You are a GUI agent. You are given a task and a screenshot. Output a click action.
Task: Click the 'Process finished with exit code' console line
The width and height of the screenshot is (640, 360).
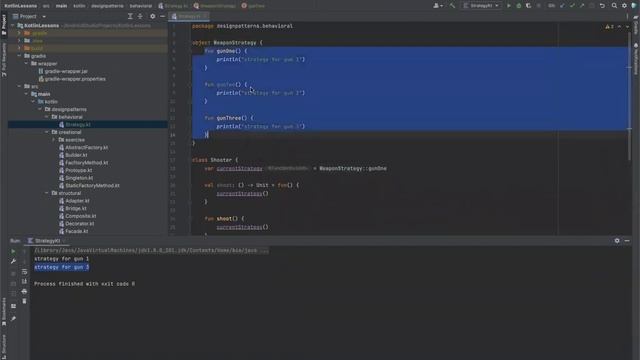[84, 284]
